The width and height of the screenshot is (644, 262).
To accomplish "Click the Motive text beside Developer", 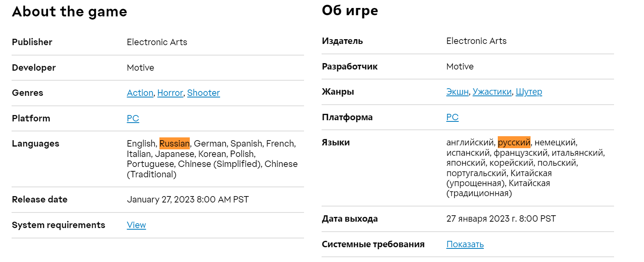I will click(140, 68).
